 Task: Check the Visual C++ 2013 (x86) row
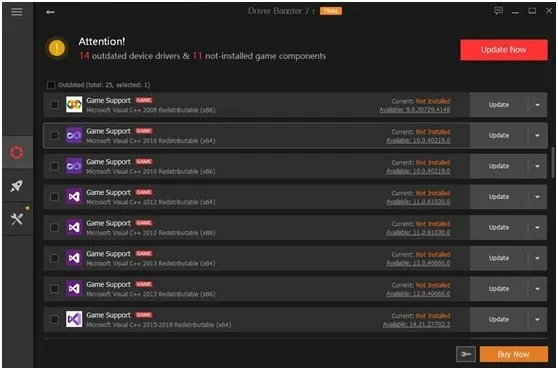54,289
